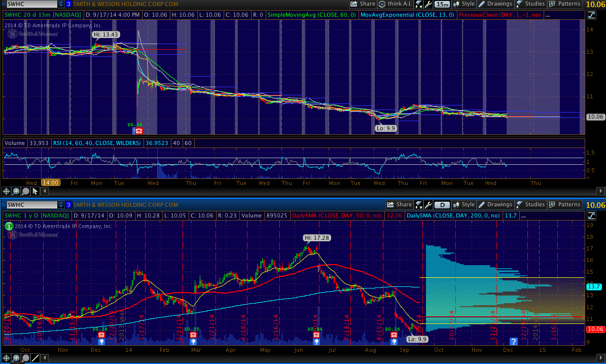The image size is (606, 364).
Task: Open the symbol dropdown arrow in lower chart
Action: tap(61, 205)
